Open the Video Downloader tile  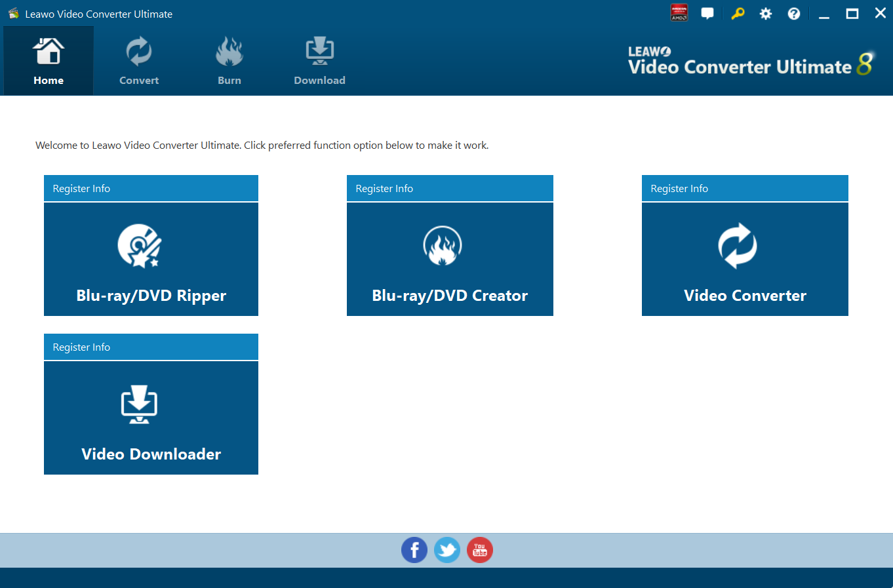[x=151, y=418]
